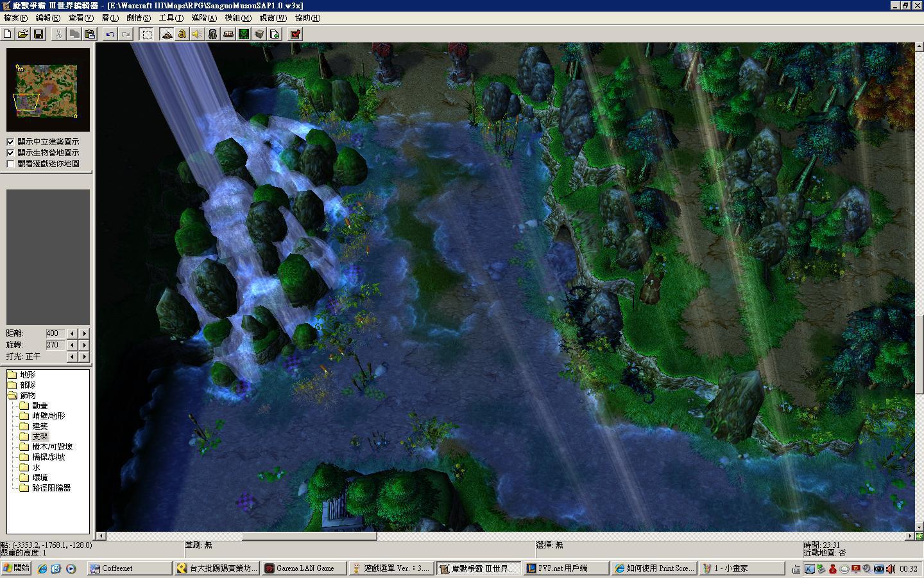The width and height of the screenshot is (924, 578).
Task: Open the 層(L) menu
Action: pyautogui.click(x=110, y=18)
